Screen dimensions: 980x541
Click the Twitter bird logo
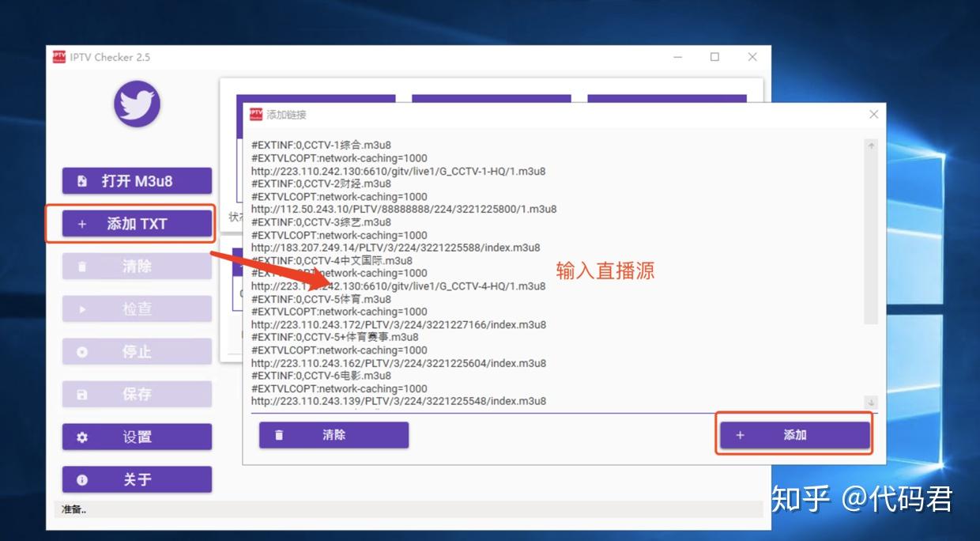pyautogui.click(x=136, y=104)
